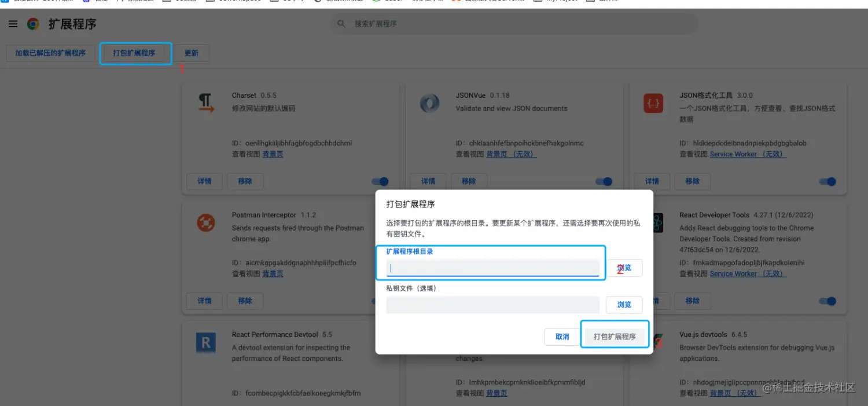Click the magnifier icon in search bar
This screenshot has width=868, height=406.
pyautogui.click(x=342, y=24)
